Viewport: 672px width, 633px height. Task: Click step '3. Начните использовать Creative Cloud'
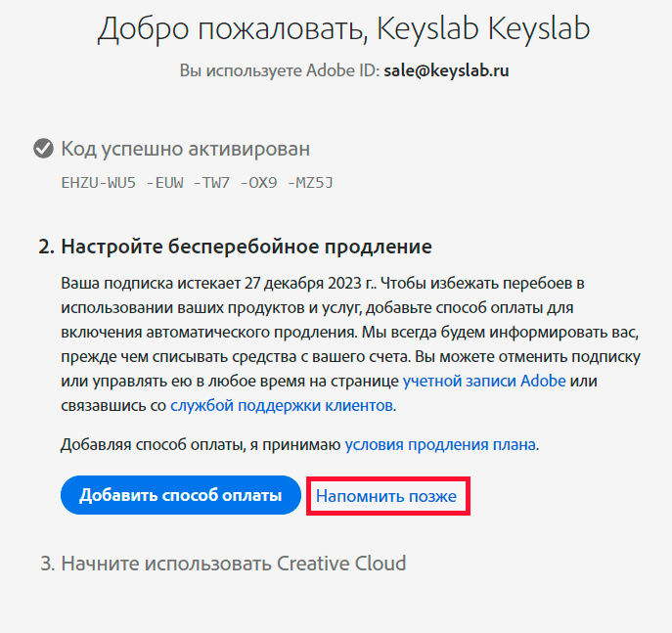223,564
